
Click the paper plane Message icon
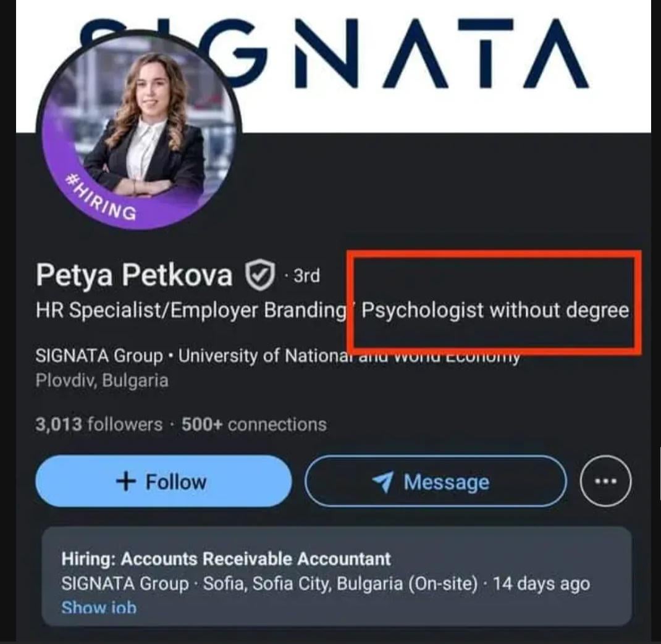[382, 482]
